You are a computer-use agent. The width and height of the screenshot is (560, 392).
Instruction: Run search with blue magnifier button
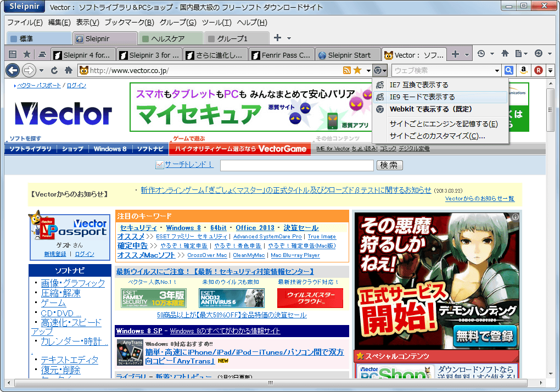point(509,70)
